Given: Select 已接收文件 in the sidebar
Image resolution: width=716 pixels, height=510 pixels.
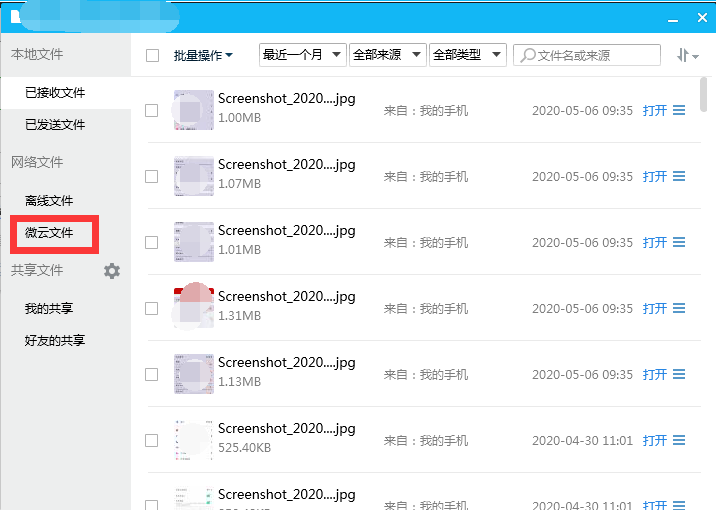Looking at the screenshot, I should coord(66,93).
